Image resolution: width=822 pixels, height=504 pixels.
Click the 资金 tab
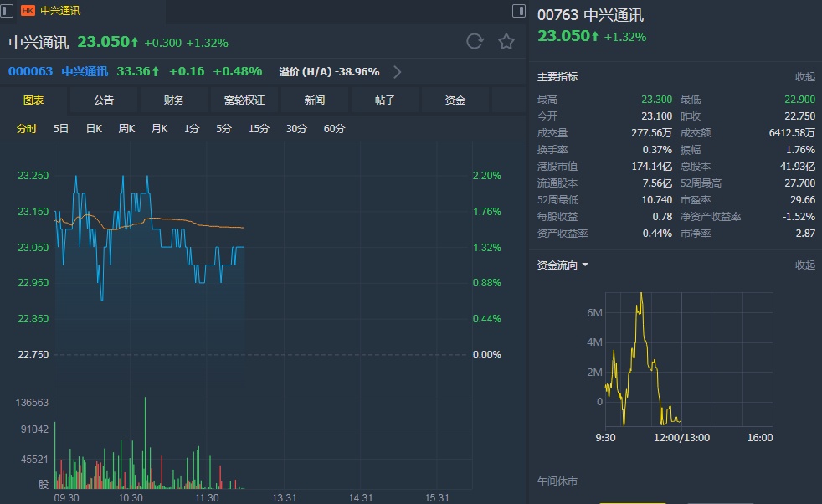(455, 100)
